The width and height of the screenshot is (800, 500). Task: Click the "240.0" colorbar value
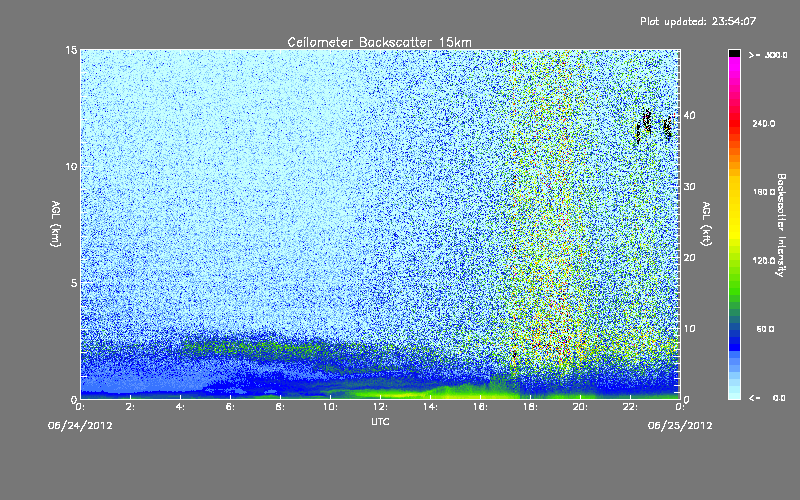pyautogui.click(x=764, y=123)
